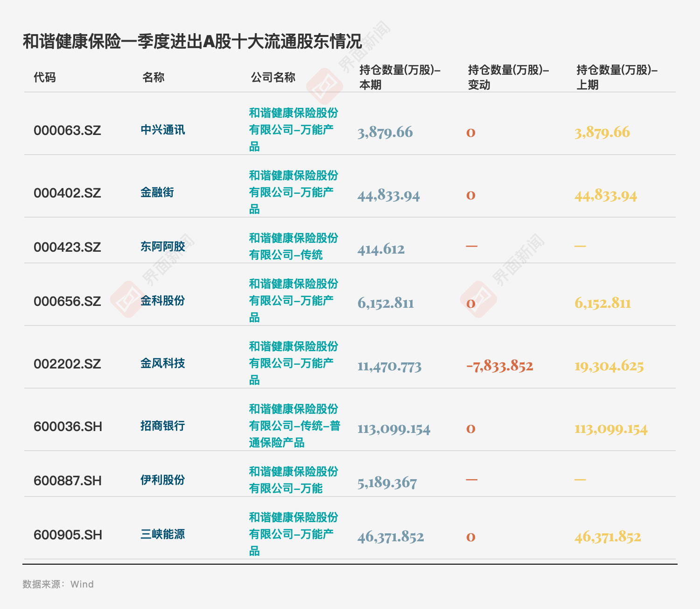The width and height of the screenshot is (700, 609).
Task: Select stock name 三峡能源
Action: tap(163, 534)
